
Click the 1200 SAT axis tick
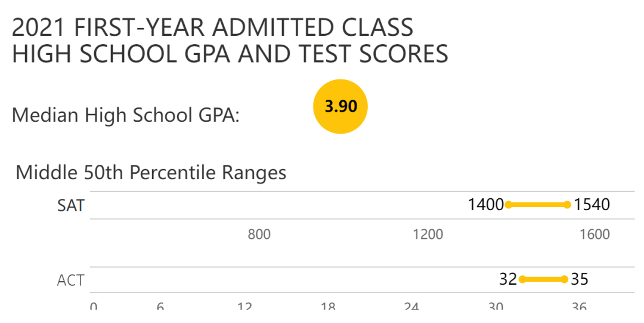click(428, 234)
